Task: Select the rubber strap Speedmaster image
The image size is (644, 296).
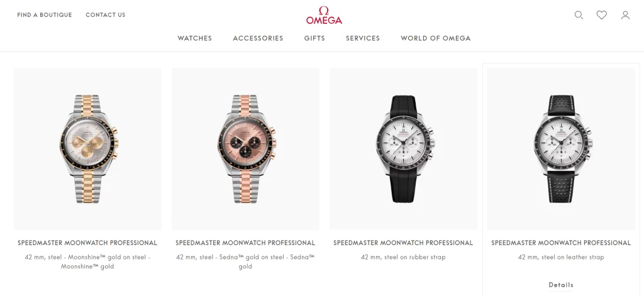Action: point(403,148)
